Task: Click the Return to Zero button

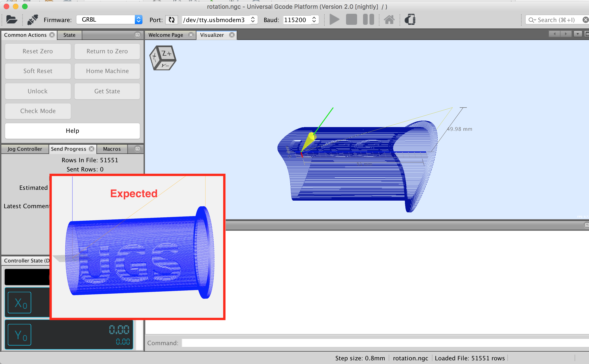Action: pos(107,51)
